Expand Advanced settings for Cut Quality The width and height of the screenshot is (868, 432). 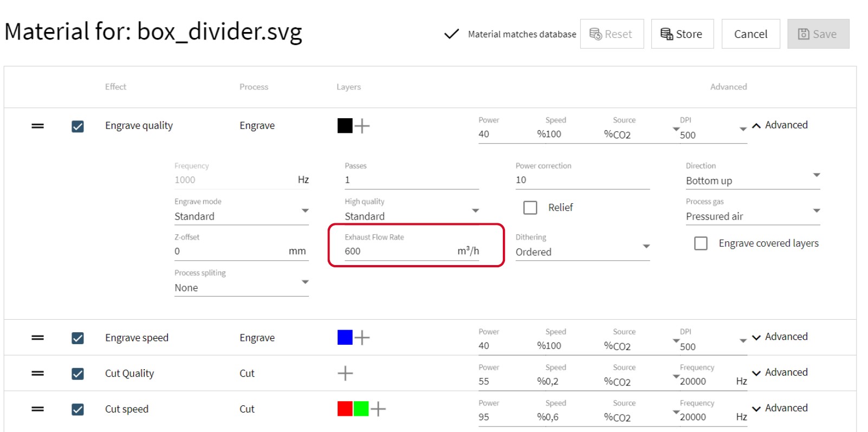coord(780,372)
